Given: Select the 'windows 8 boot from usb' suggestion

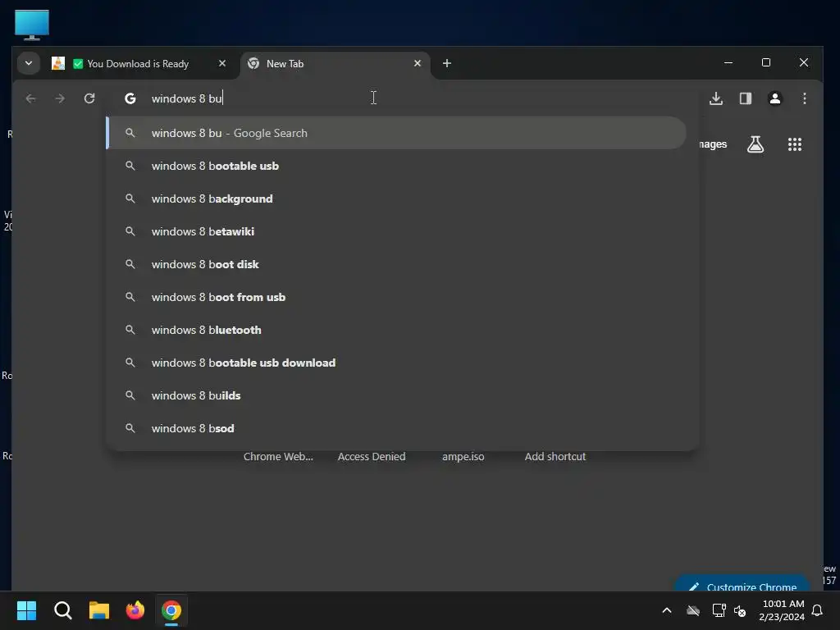Looking at the screenshot, I should (x=396, y=297).
